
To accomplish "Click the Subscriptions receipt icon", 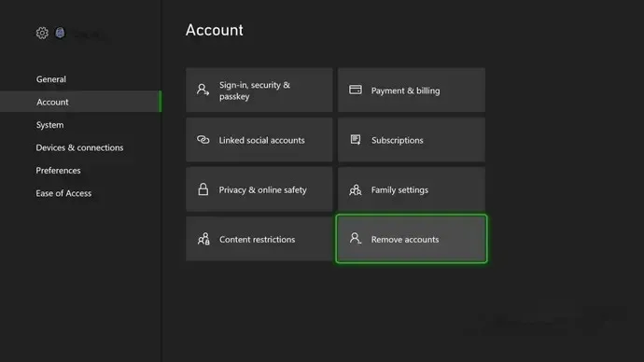I will [x=356, y=140].
